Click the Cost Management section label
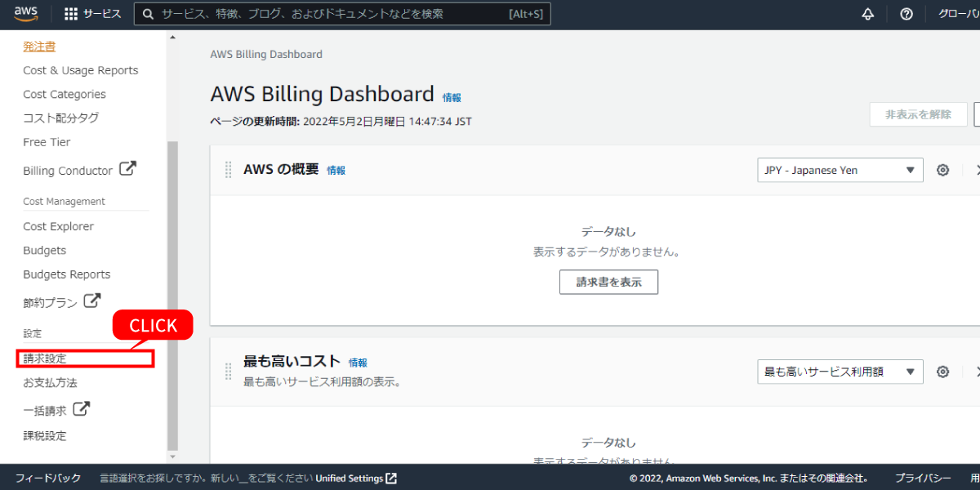The width and height of the screenshot is (980, 490). 64,201
